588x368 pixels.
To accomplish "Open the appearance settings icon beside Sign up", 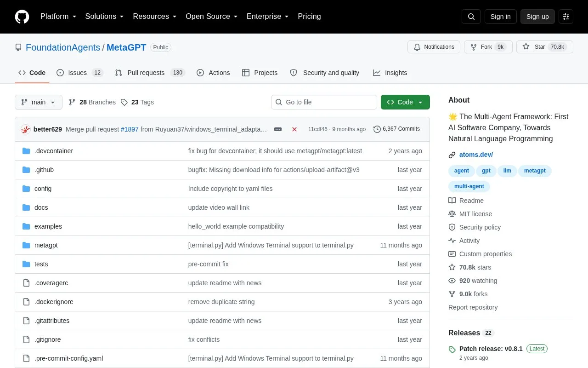I will (566, 17).
